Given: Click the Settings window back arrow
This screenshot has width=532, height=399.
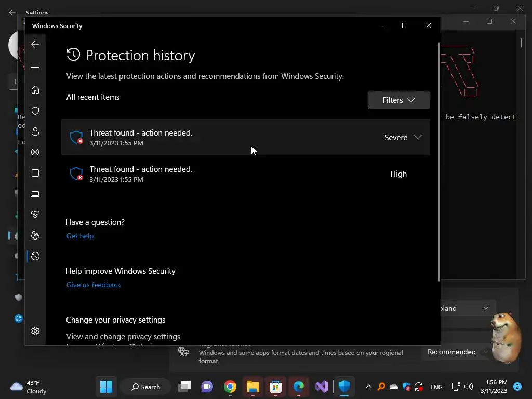Looking at the screenshot, I should [12, 12].
